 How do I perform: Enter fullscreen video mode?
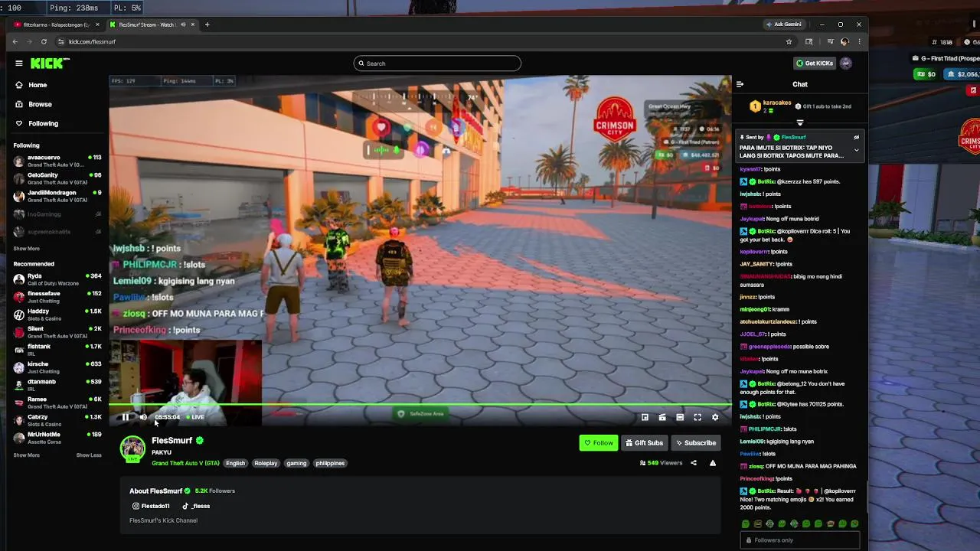(x=697, y=417)
